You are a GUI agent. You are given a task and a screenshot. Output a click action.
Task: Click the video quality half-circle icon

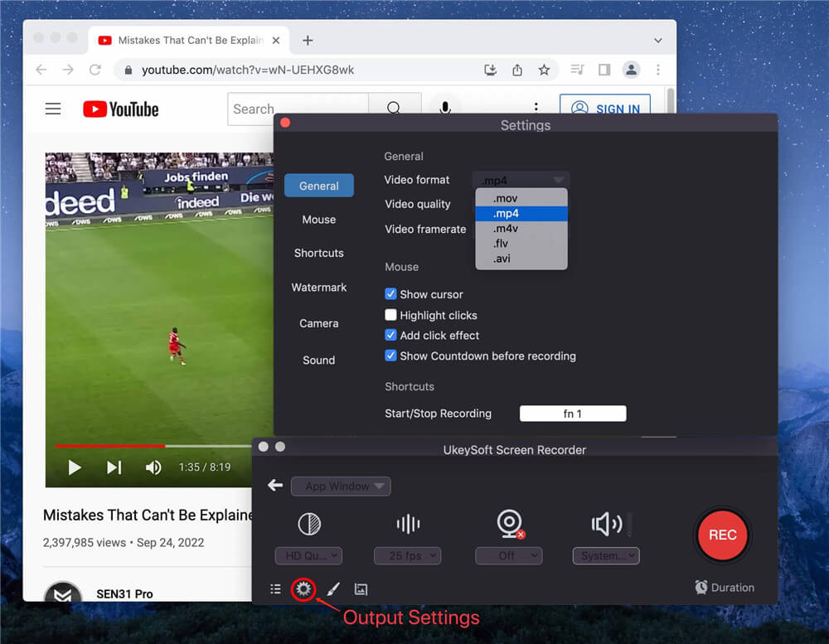click(309, 524)
